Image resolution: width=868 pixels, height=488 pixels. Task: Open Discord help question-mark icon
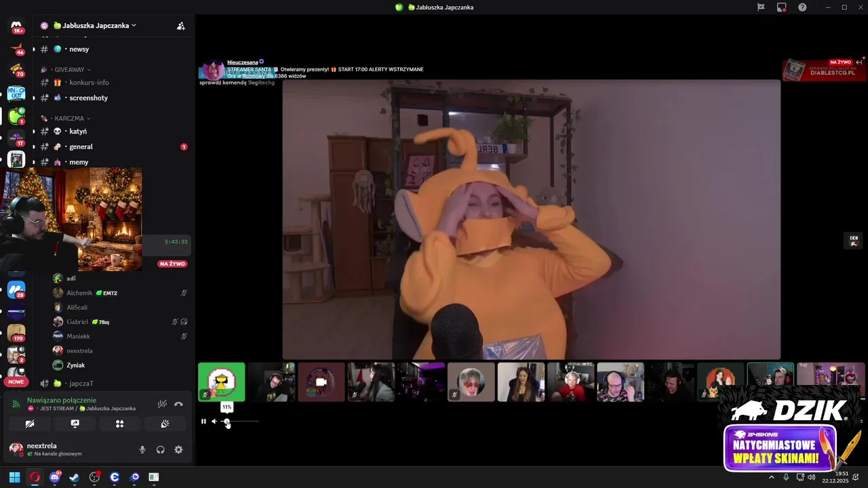802,7
